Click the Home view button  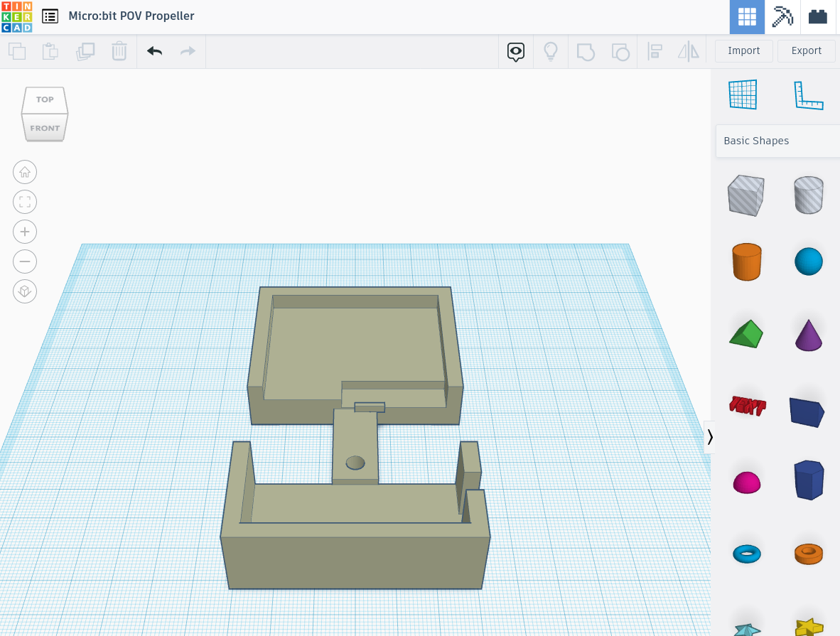pyautogui.click(x=25, y=173)
